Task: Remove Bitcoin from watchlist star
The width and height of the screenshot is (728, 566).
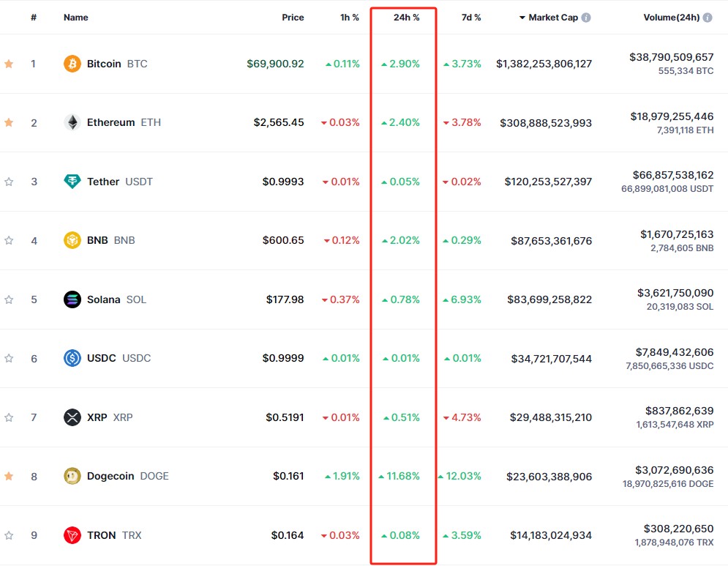Action: coord(9,64)
